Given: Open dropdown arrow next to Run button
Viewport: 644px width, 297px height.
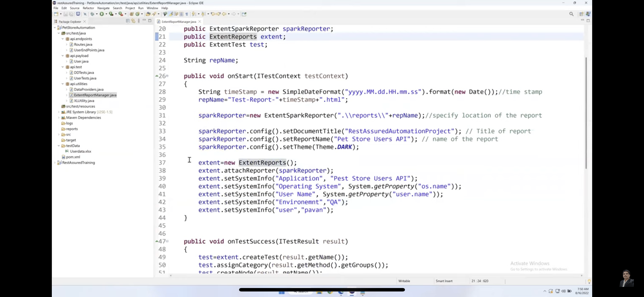Looking at the screenshot, I should pos(106,14).
